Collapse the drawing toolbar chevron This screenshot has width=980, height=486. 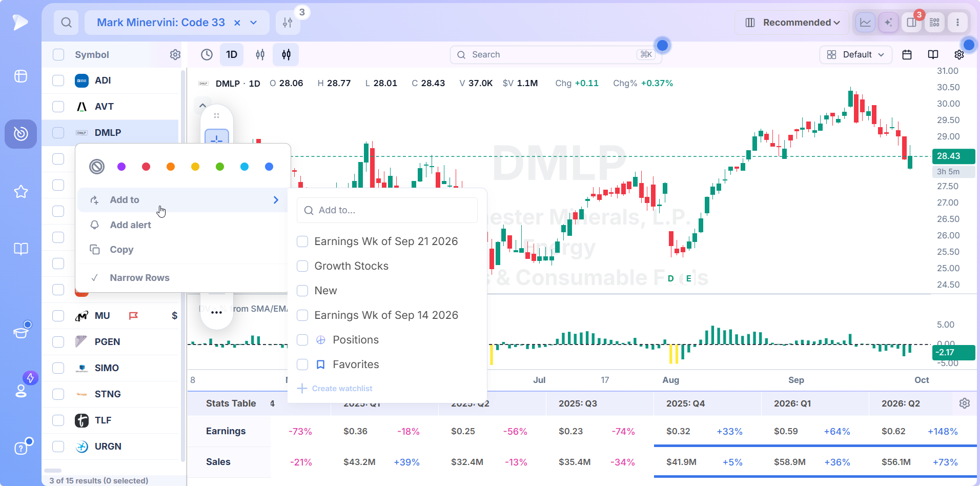click(x=202, y=106)
